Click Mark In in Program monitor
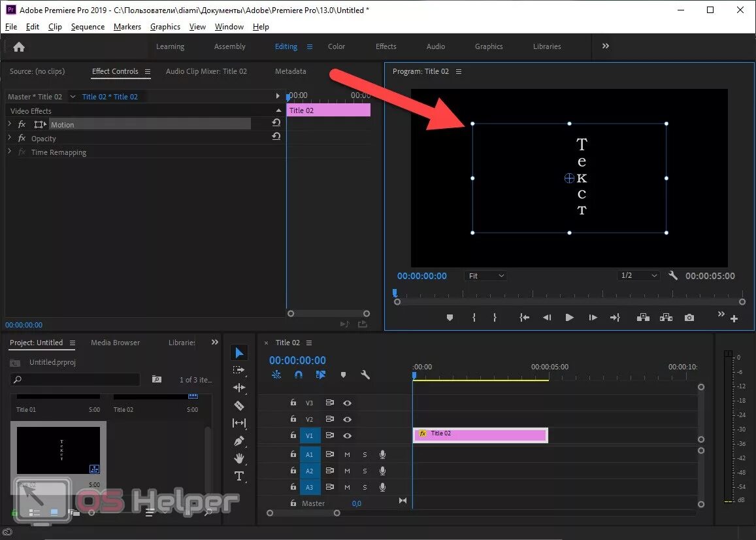 pyautogui.click(x=474, y=318)
